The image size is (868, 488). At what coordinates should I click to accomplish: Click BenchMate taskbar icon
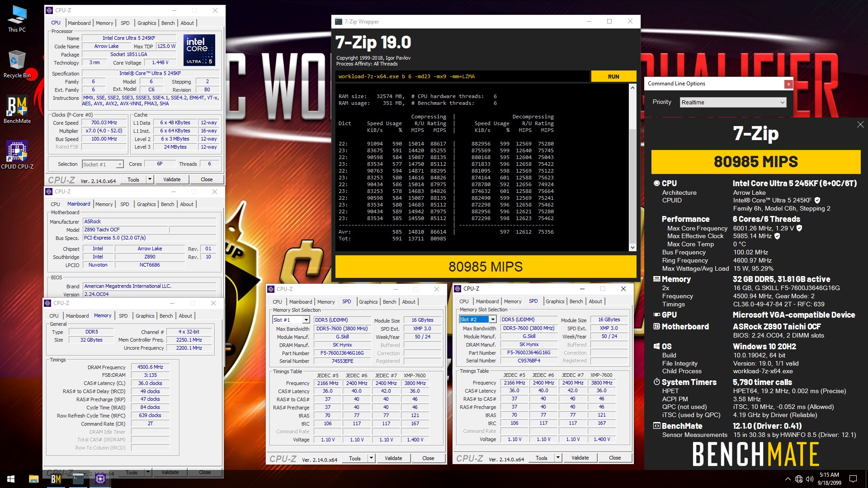pos(56,479)
